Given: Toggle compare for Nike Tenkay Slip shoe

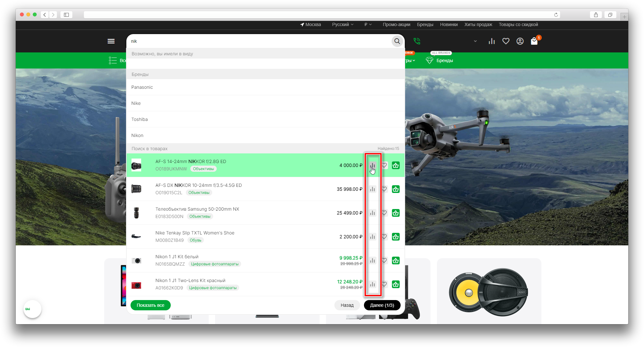Looking at the screenshot, I should tap(373, 237).
